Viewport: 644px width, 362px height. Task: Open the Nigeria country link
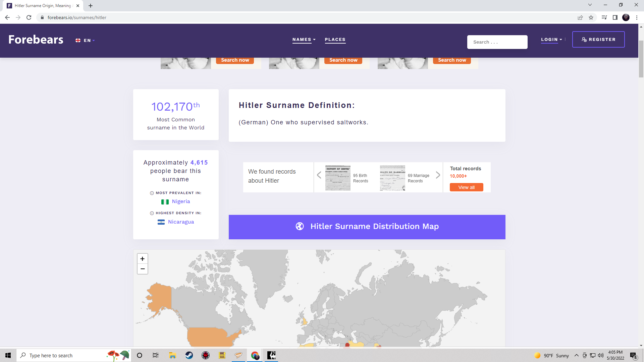tap(181, 201)
